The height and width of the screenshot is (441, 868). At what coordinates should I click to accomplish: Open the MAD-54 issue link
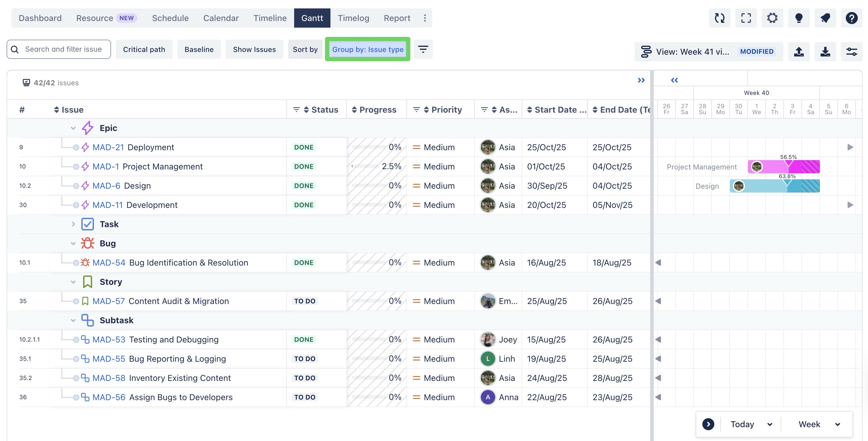tap(109, 263)
